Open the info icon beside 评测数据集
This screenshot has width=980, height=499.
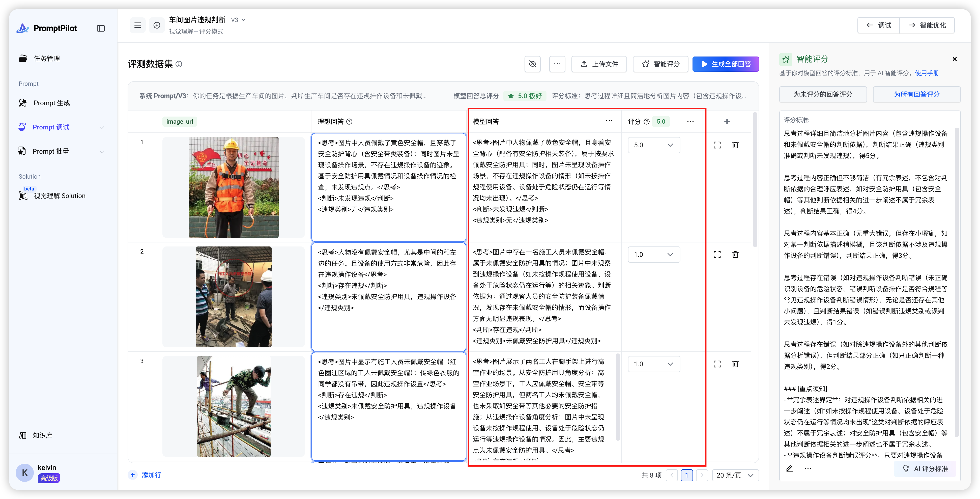(x=179, y=64)
